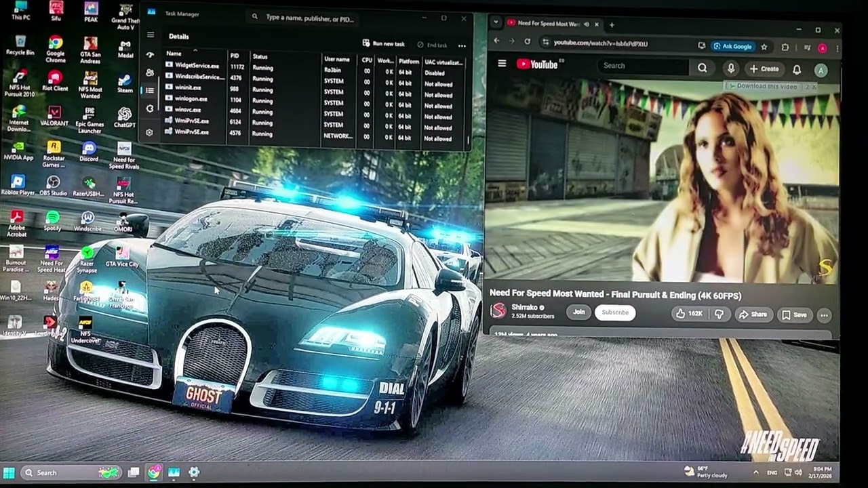The image size is (868, 488).
Task: Open the Steam desktop icon
Action: pyautogui.click(x=125, y=84)
